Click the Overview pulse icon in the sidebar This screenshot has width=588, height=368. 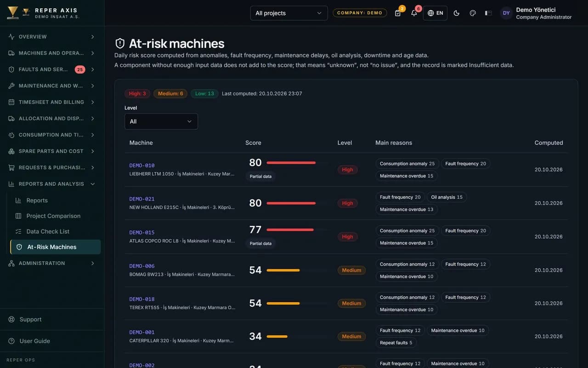click(x=11, y=37)
